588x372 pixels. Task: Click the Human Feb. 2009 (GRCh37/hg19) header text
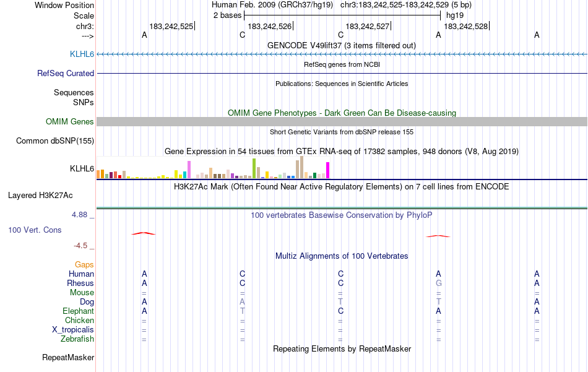[272, 5]
